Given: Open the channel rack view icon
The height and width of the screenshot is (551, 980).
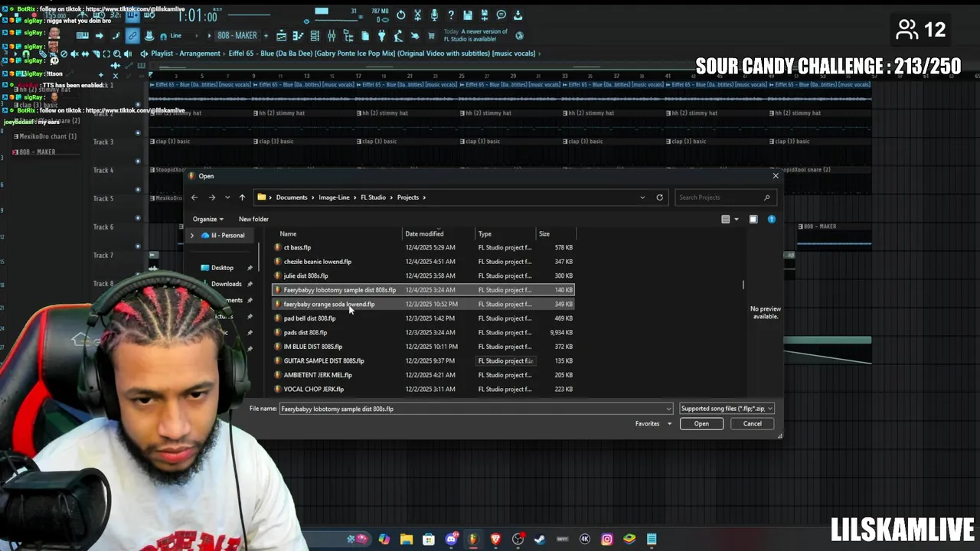Looking at the screenshot, I should click(315, 35).
